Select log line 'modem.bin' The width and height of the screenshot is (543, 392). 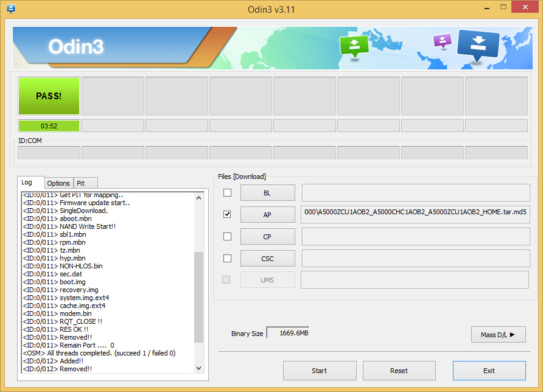coord(57,313)
